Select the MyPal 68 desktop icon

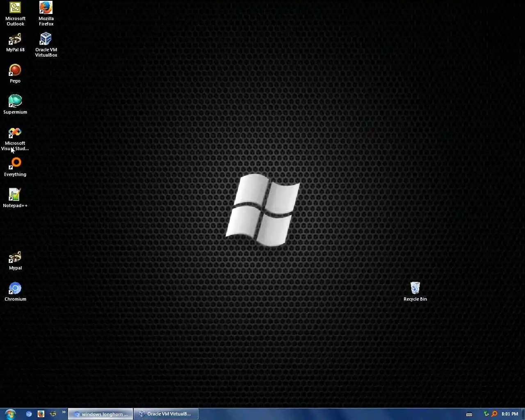[15, 43]
